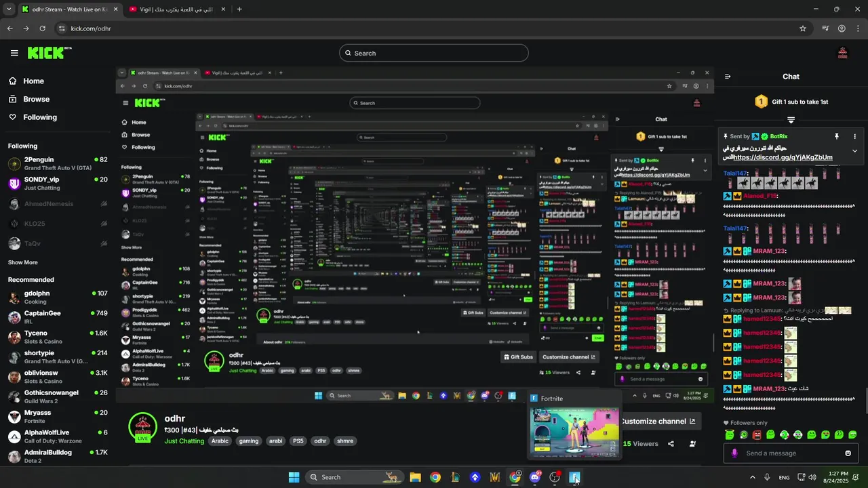Open recommended channel AdmiralBulldog
Image resolution: width=868 pixels, height=488 pixels.
click(x=58, y=456)
